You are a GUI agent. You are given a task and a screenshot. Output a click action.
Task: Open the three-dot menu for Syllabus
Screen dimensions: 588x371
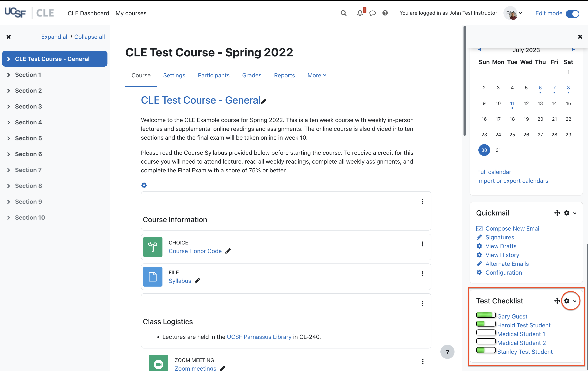coord(422,274)
